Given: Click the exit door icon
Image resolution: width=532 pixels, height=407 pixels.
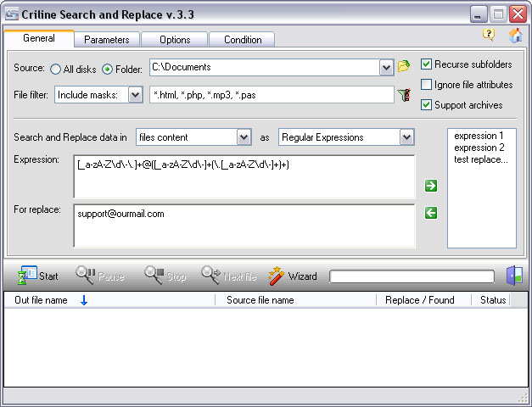Looking at the screenshot, I should pyautogui.click(x=515, y=276).
